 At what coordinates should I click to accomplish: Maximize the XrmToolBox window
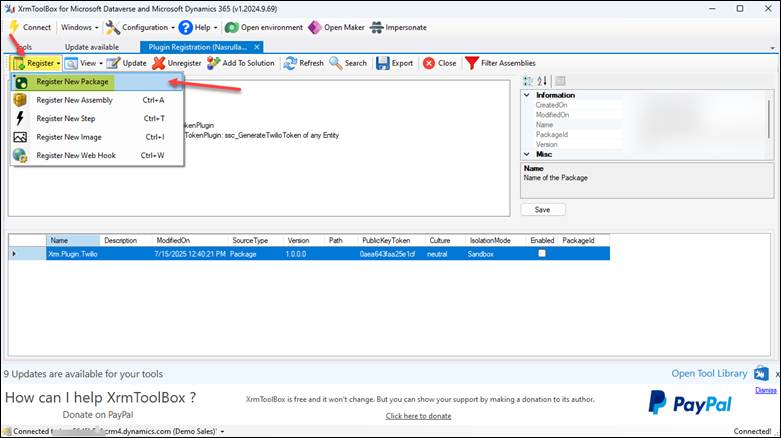[x=740, y=8]
